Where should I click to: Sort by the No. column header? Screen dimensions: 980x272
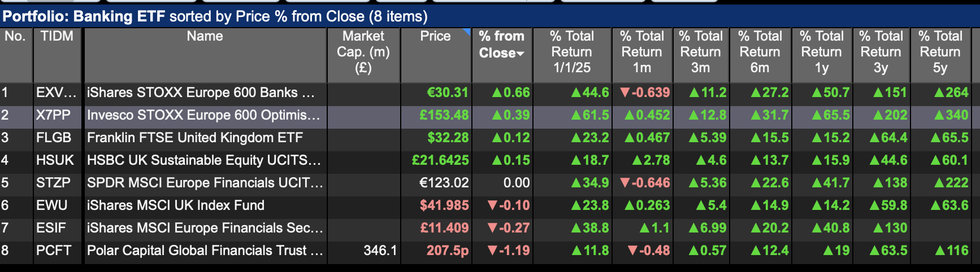tap(16, 55)
